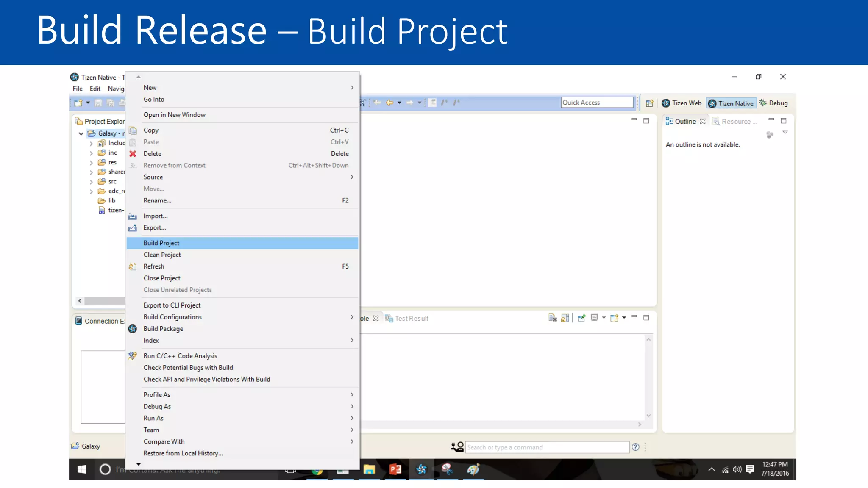Open the Debug As submenu
This screenshot has height=488, width=868.
tap(242, 406)
